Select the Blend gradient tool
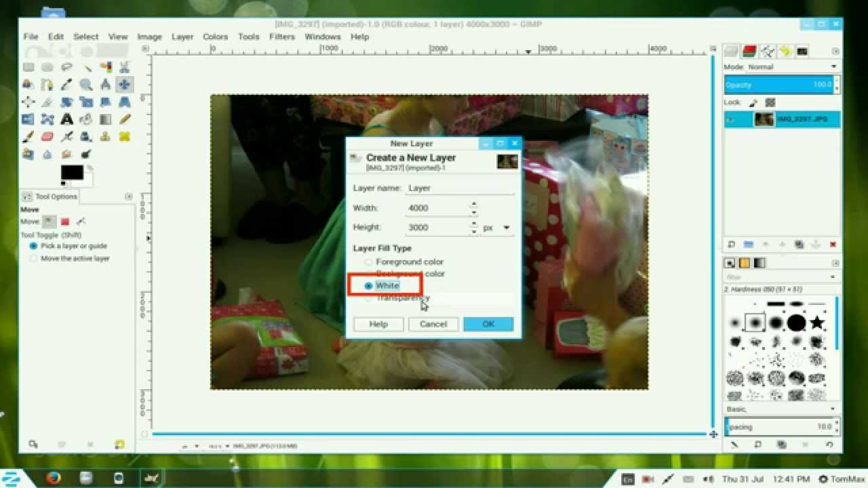Viewport: 868px width, 488px height. pos(105,119)
